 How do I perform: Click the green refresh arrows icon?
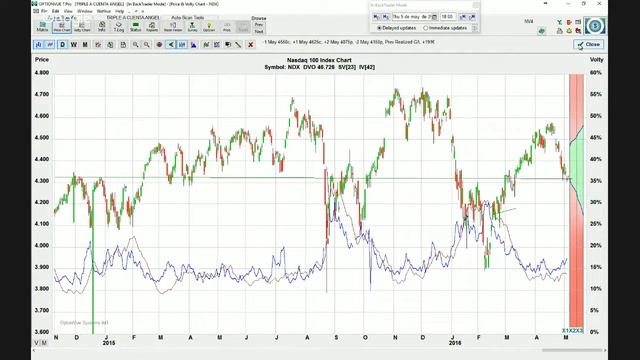(x=542, y=31)
